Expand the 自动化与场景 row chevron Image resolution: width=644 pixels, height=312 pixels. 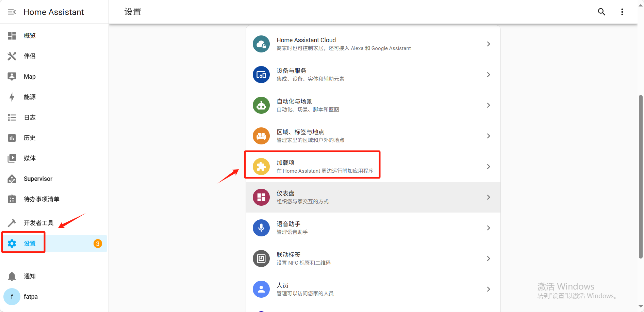[x=489, y=105]
